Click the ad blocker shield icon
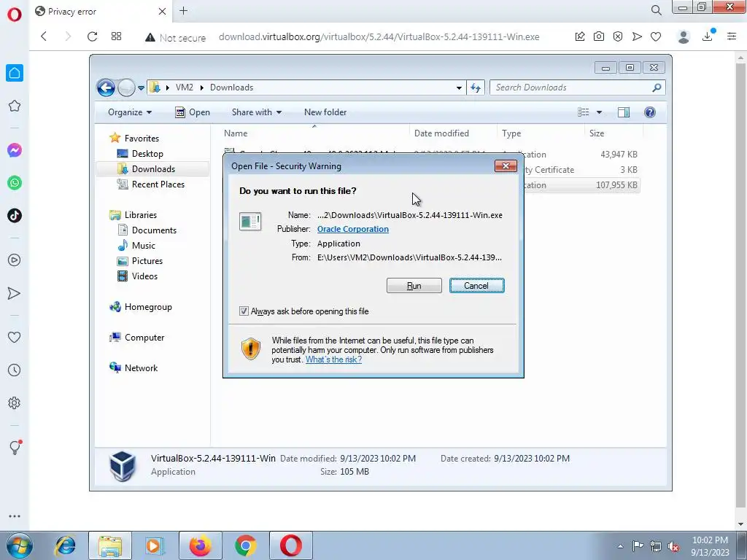This screenshot has width=747, height=560. 618,36
